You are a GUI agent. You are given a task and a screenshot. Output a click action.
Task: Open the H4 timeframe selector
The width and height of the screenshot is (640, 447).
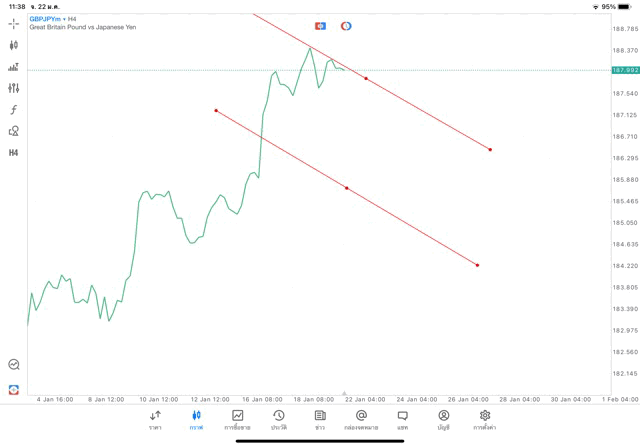coord(14,153)
